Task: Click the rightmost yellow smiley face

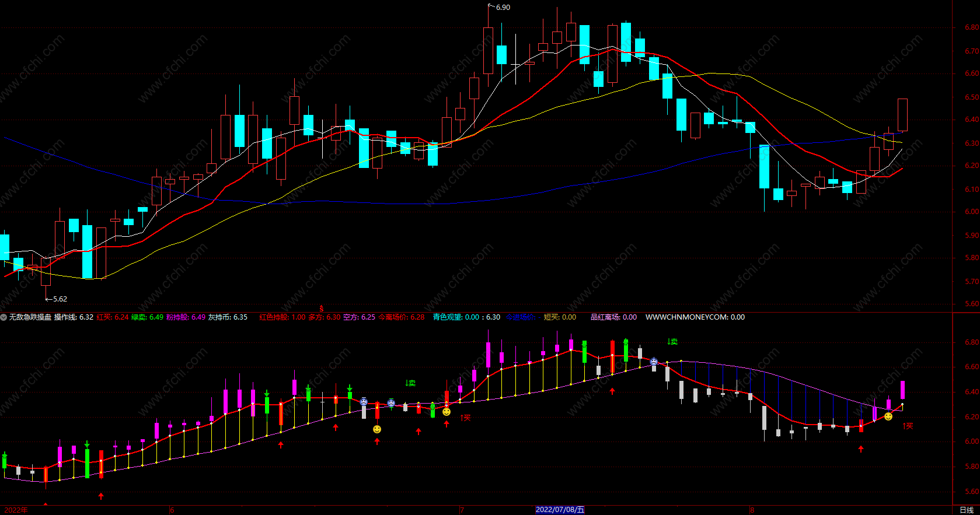Action: pos(888,416)
